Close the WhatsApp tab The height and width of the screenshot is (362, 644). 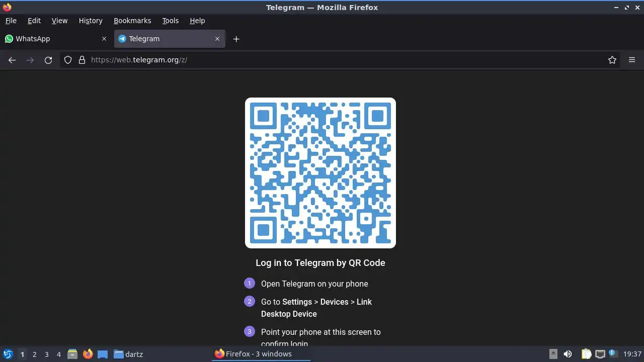tap(104, 39)
